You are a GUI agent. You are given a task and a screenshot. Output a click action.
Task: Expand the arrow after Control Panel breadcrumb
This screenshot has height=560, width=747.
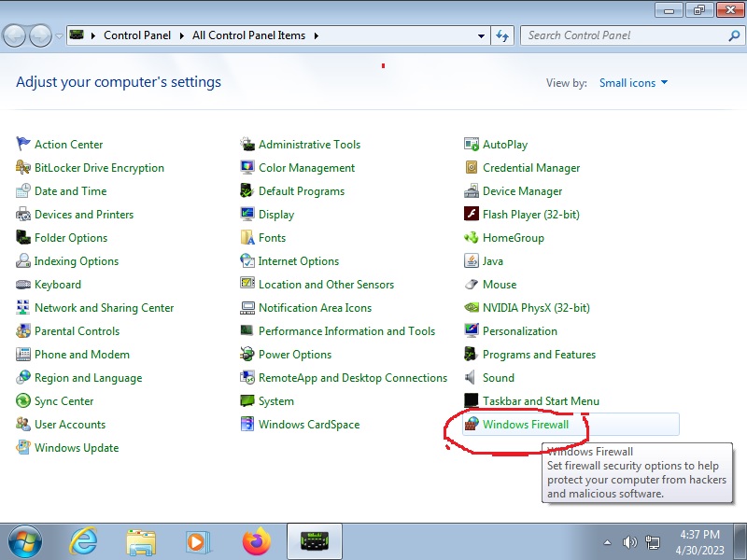[x=181, y=35]
